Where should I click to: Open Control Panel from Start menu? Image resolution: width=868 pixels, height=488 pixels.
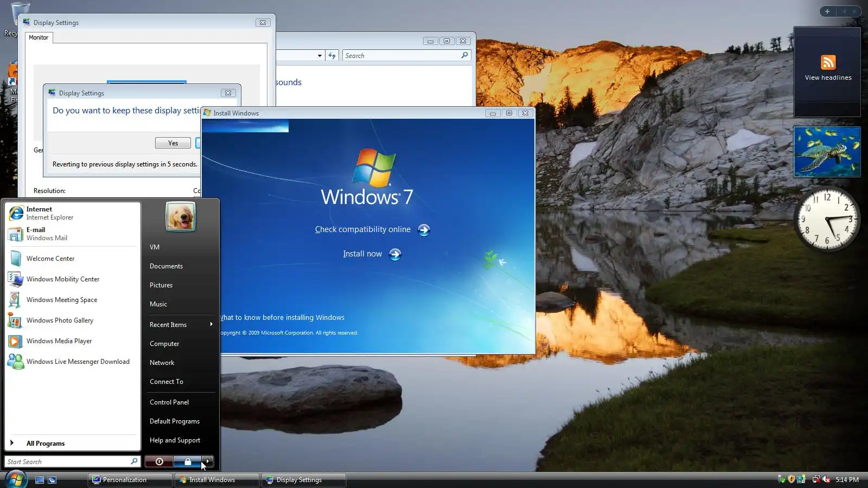(x=169, y=402)
